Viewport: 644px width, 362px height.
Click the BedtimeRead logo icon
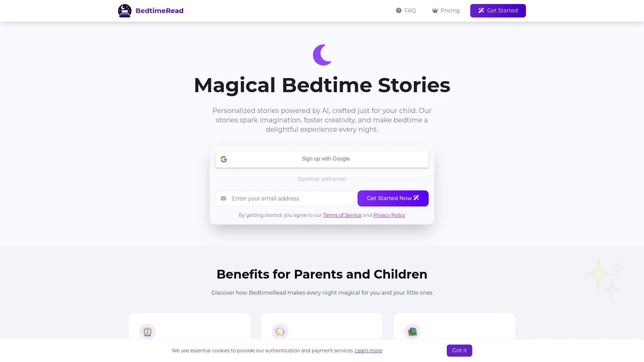pyautogui.click(x=125, y=11)
